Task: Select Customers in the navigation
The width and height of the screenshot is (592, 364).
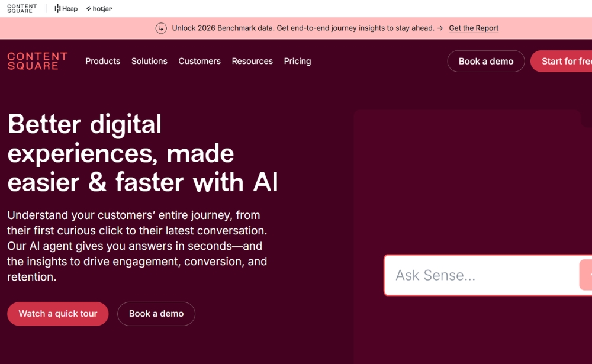Action: tap(200, 61)
